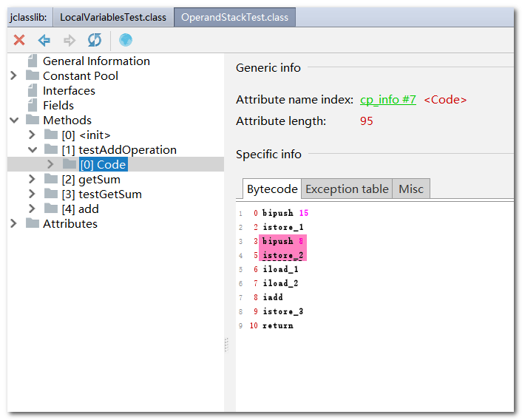
Task: Open the Exception table tab
Action: [347, 189]
